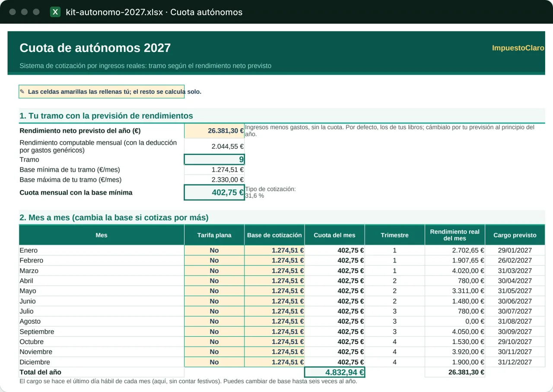Image resolution: width=553 pixels, height=392 pixels.
Task: Click the Rendimiento real del mes header
Action: 454,235
